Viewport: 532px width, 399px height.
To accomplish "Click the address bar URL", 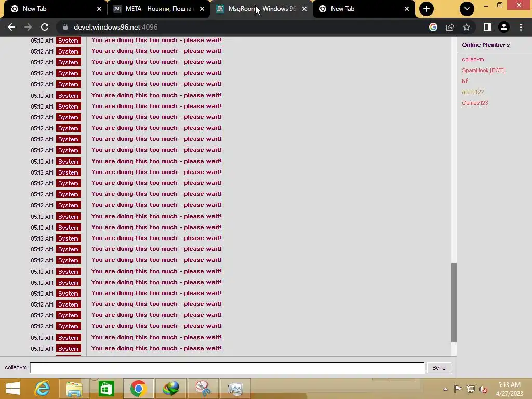I will click(x=115, y=27).
